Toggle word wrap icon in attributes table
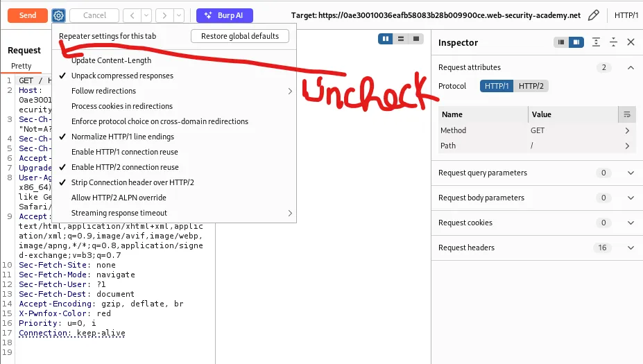The height and width of the screenshot is (364, 643). click(627, 114)
